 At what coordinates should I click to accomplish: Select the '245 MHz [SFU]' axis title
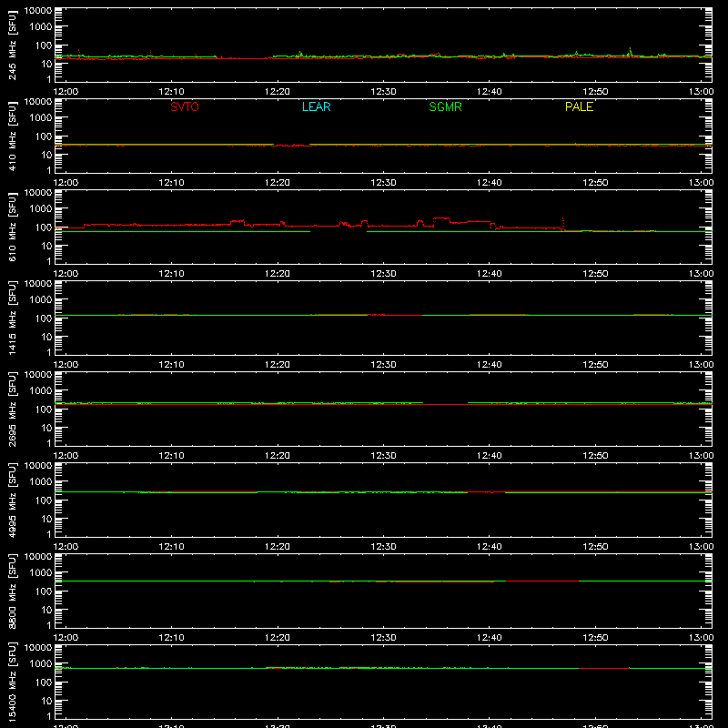click(x=13, y=45)
